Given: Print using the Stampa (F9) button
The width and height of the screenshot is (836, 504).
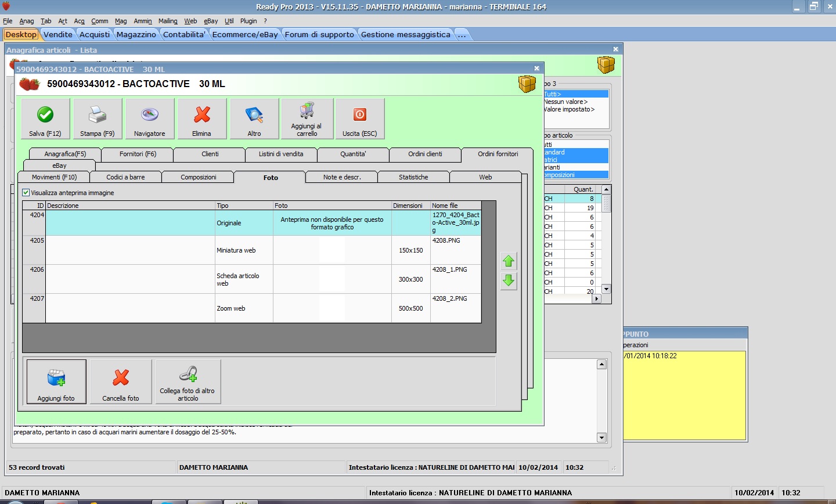Looking at the screenshot, I should pos(98,118).
